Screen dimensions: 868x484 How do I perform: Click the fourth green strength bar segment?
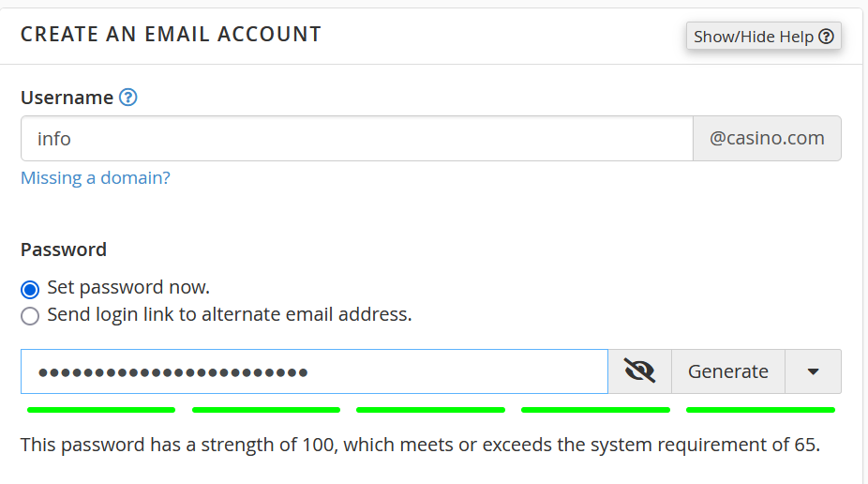point(595,410)
